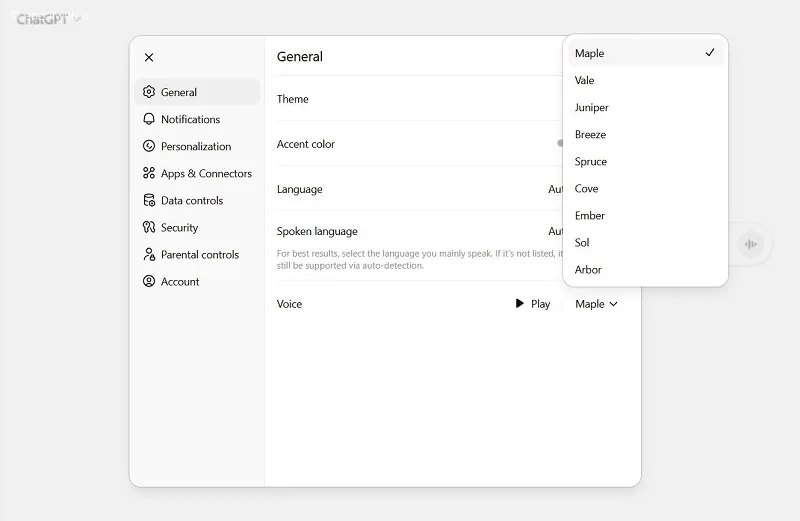Click the Accent color swatch
The width and height of the screenshot is (800, 521).
(560, 144)
